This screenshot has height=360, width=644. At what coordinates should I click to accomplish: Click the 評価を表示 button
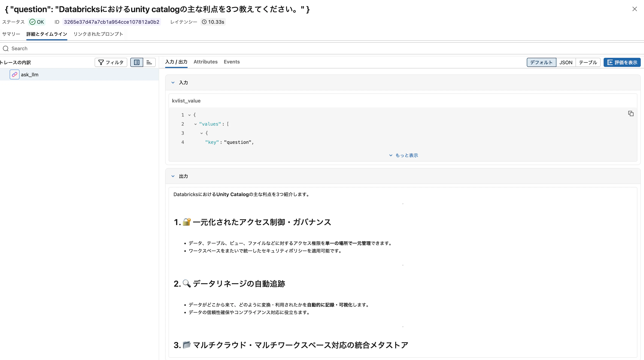tap(622, 62)
